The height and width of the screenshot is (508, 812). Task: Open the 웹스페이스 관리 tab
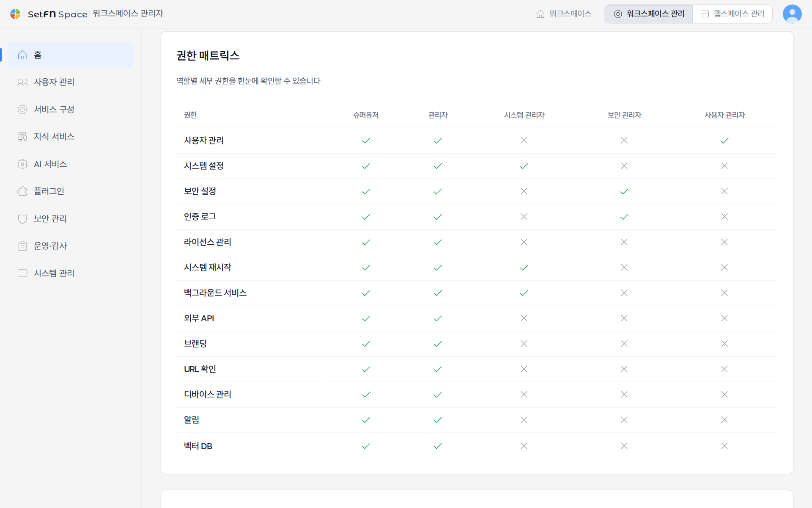tap(732, 14)
